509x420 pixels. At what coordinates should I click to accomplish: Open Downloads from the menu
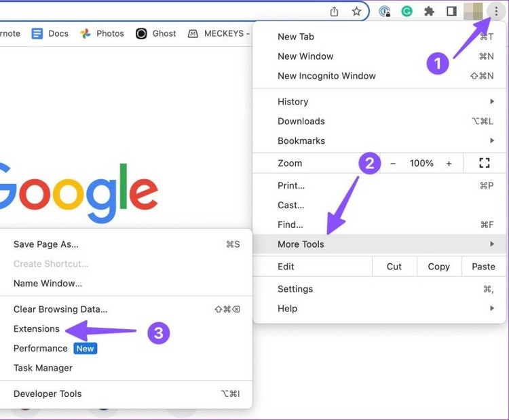tap(379, 121)
